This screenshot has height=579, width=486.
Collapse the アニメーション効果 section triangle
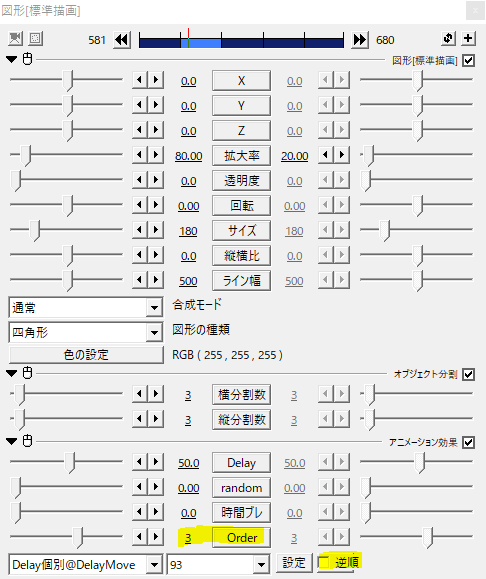pos(12,441)
